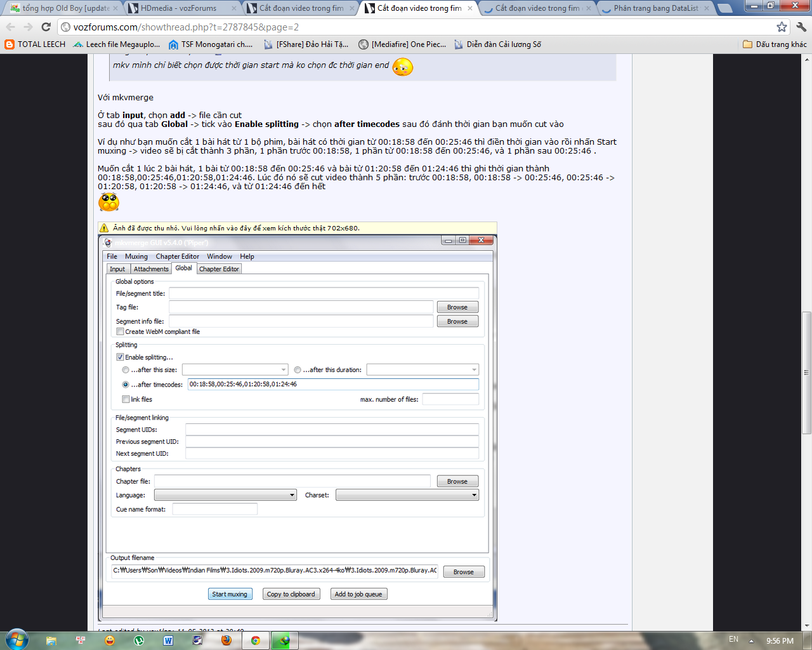812x650 pixels.
Task: Open the mkvmerge Help menu
Action: pos(247,256)
